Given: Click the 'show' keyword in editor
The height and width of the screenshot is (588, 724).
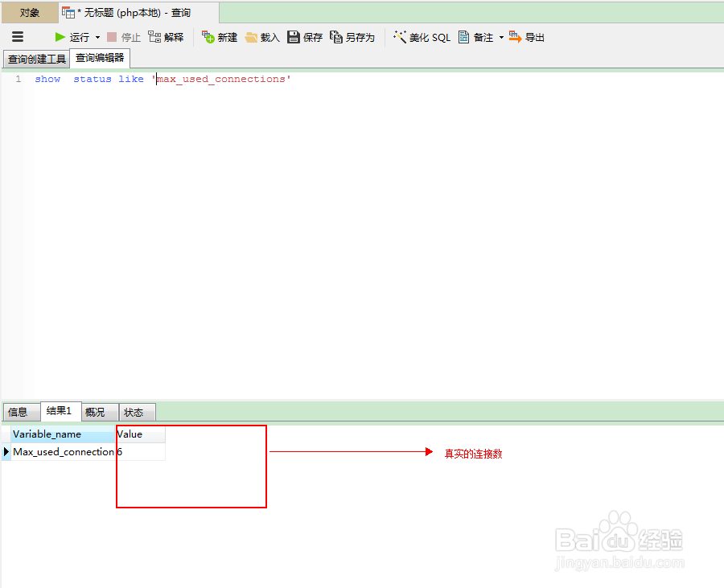Looking at the screenshot, I should tap(47, 79).
